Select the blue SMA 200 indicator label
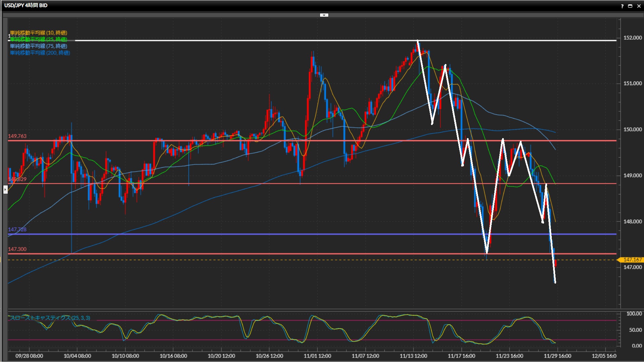Screen dimensions: 644x362 (x=40, y=53)
